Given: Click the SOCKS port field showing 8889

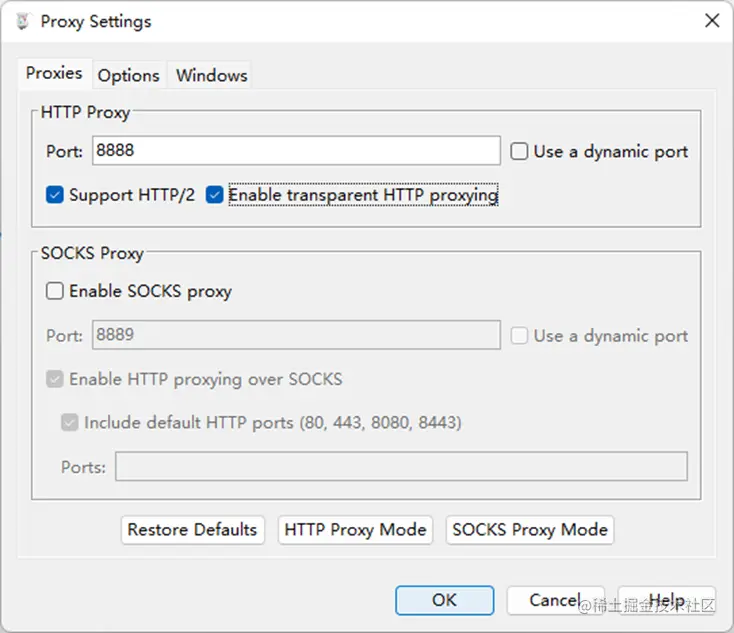Looking at the screenshot, I should click(296, 335).
